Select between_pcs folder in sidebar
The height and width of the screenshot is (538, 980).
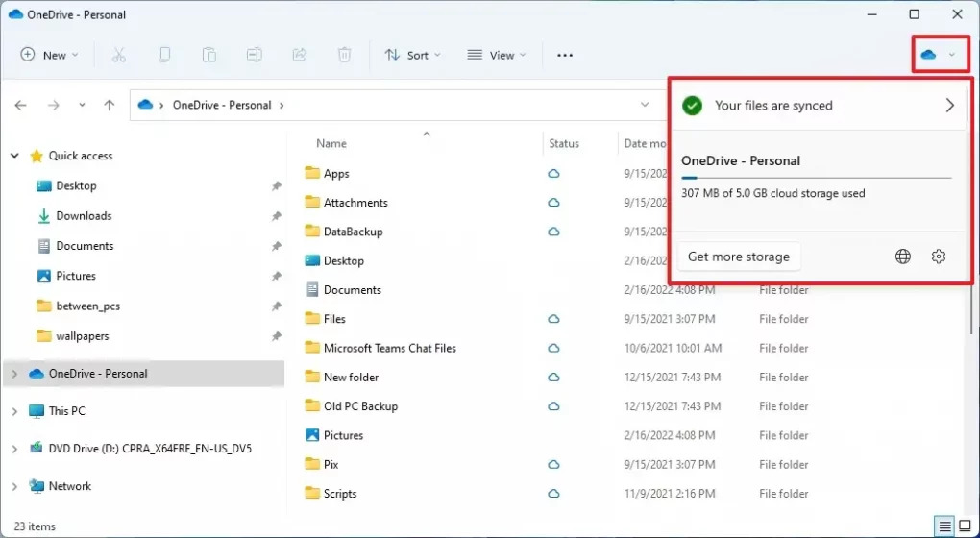[88, 306]
